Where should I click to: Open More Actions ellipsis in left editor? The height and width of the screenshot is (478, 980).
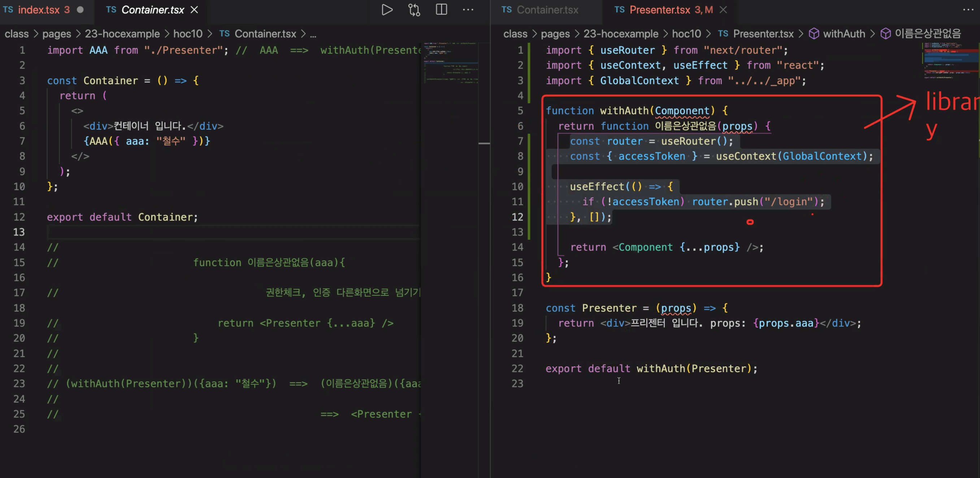pos(468,10)
